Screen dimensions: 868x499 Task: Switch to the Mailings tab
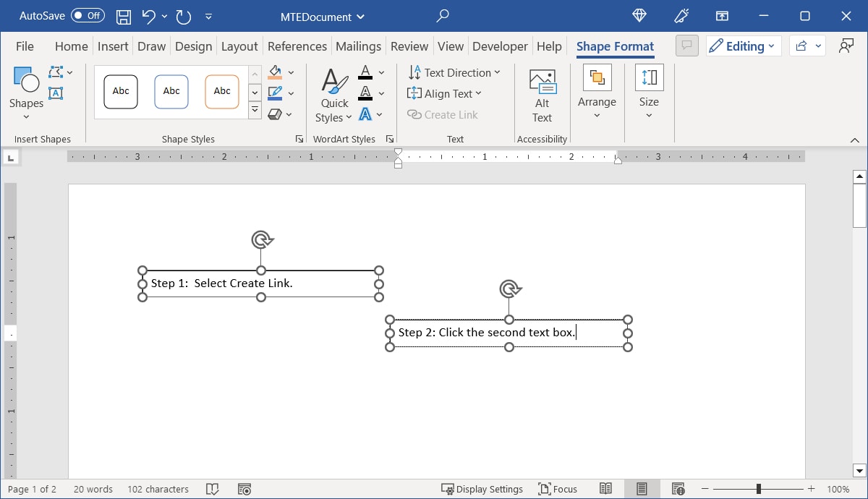click(358, 46)
